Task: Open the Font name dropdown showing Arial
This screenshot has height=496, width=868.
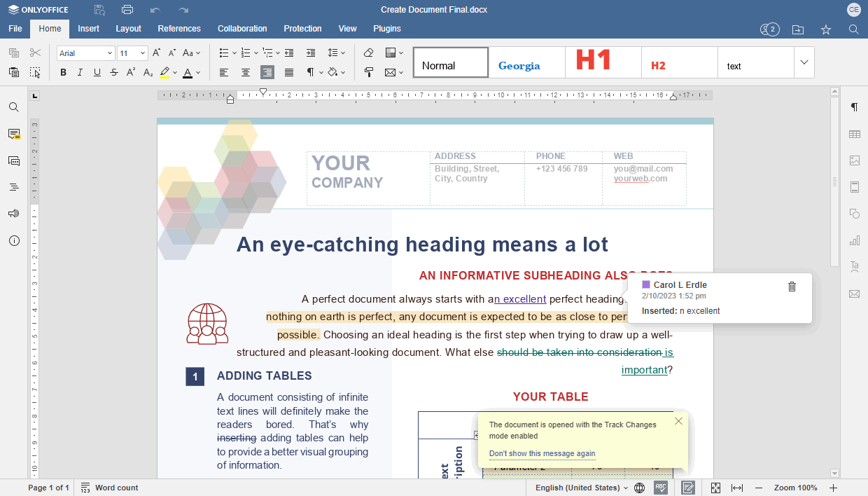Action: [85, 53]
